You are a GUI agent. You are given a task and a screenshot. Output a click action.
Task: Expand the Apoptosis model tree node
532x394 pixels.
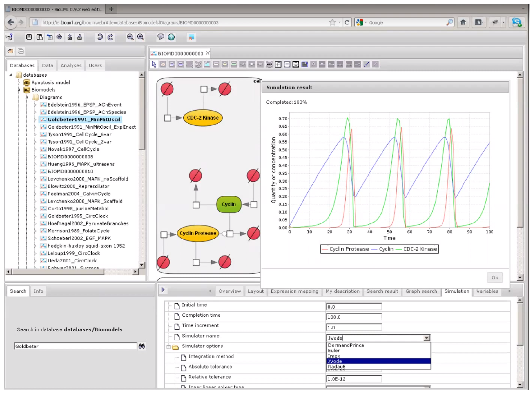[19, 82]
